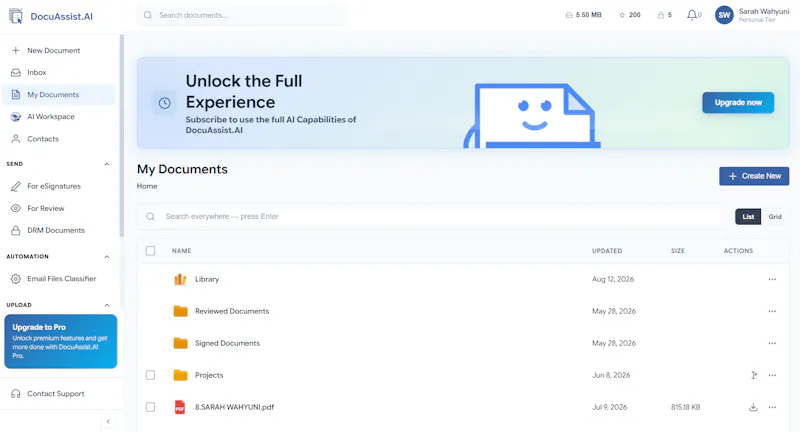
Task: Click the SIZE column header
Action: [678, 251]
